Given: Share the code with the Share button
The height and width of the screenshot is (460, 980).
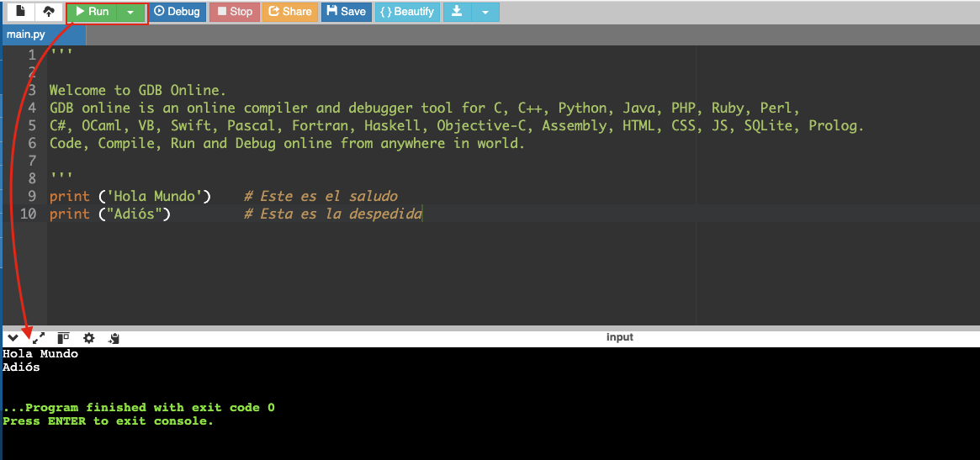Looking at the screenshot, I should (x=289, y=12).
